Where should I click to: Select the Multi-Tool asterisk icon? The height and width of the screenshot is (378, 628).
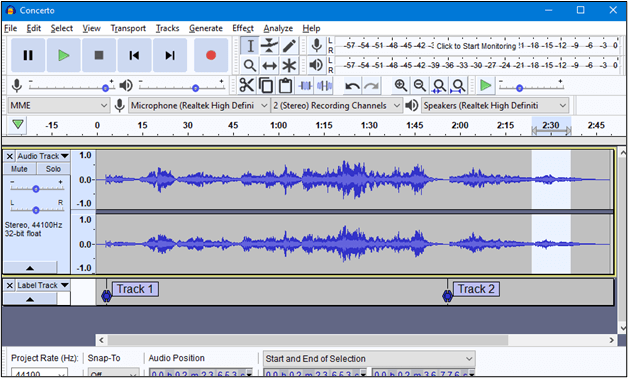point(289,65)
